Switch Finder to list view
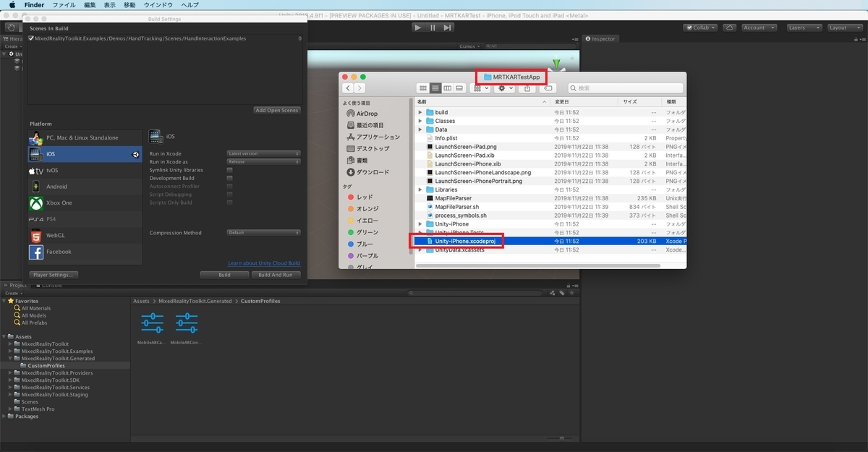The image size is (868, 452). 435,88
